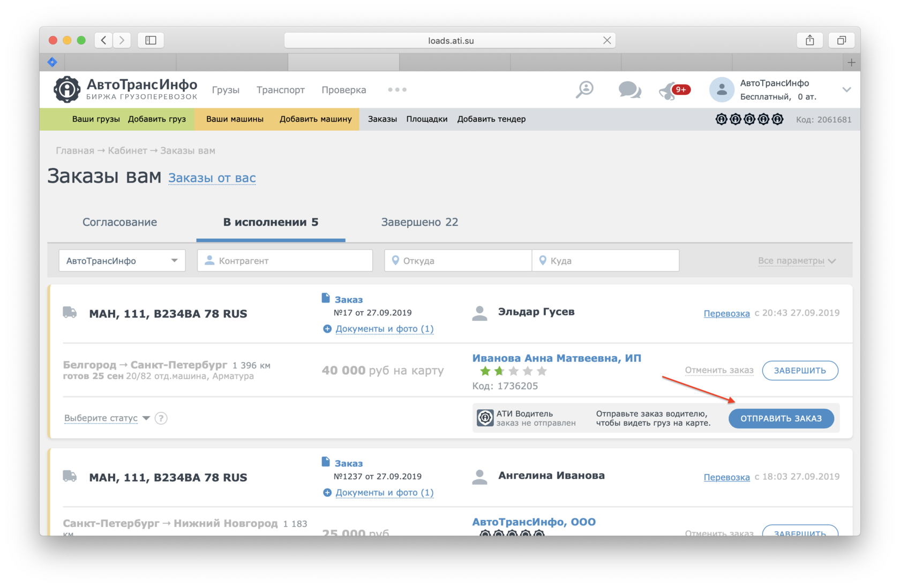Click plus icon beside Документы и фото in order №17
Viewport: 900px width, 588px height.
(327, 329)
